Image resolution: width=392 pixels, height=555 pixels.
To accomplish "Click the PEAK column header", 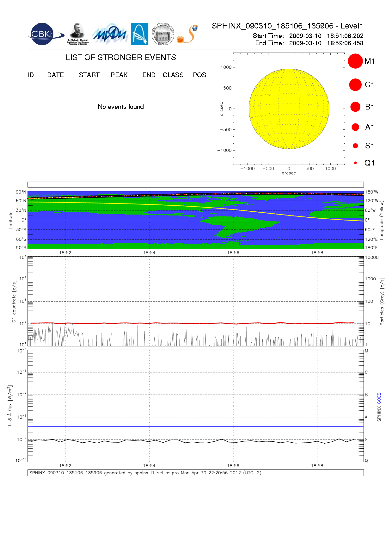I will [119, 75].
